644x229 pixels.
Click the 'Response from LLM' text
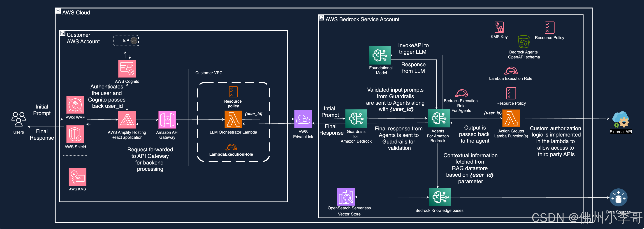(x=413, y=68)
